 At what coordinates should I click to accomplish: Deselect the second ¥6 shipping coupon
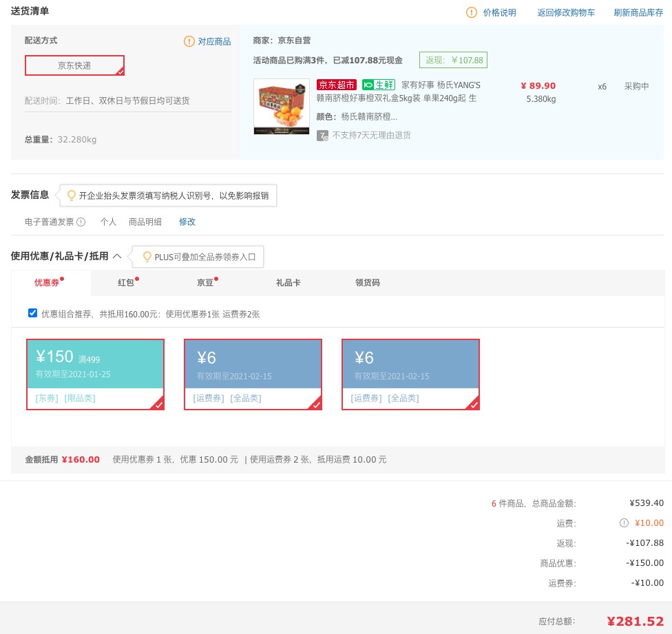[x=410, y=374]
